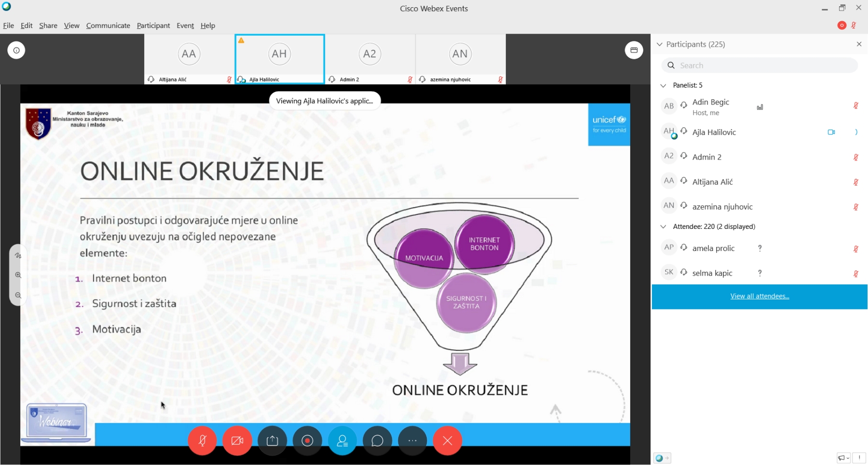
Task: Open more options ellipsis button
Action: (x=412, y=440)
